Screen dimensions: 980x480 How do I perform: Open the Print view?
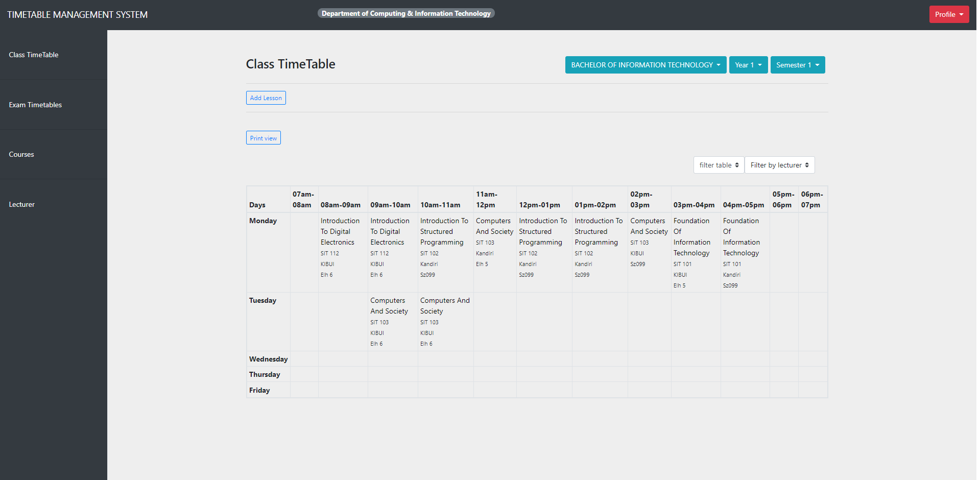(x=263, y=137)
